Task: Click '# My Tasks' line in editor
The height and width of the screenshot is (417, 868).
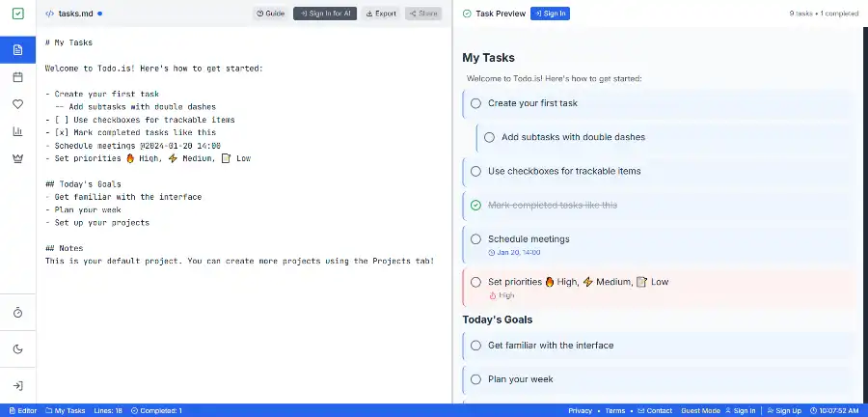Action: [68, 42]
